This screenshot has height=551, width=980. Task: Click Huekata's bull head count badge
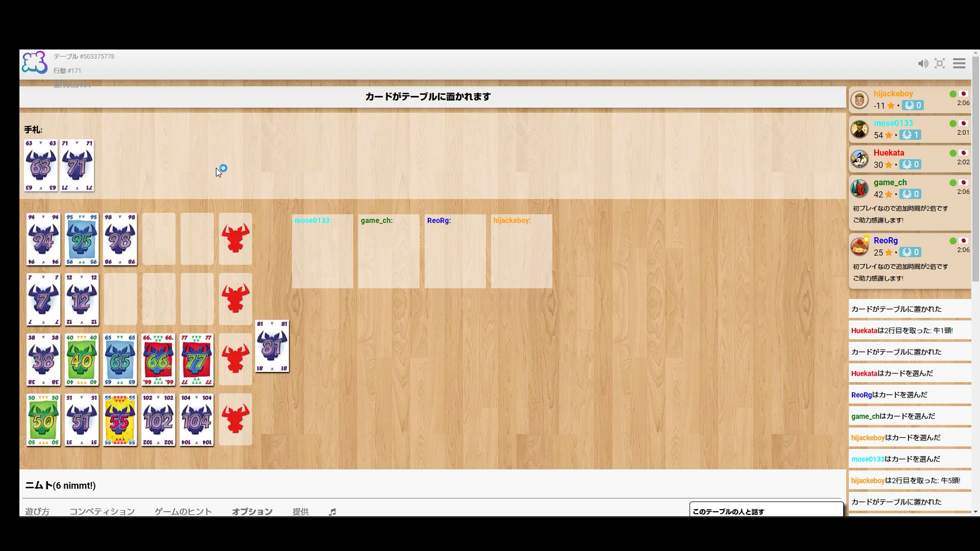pyautogui.click(x=911, y=165)
